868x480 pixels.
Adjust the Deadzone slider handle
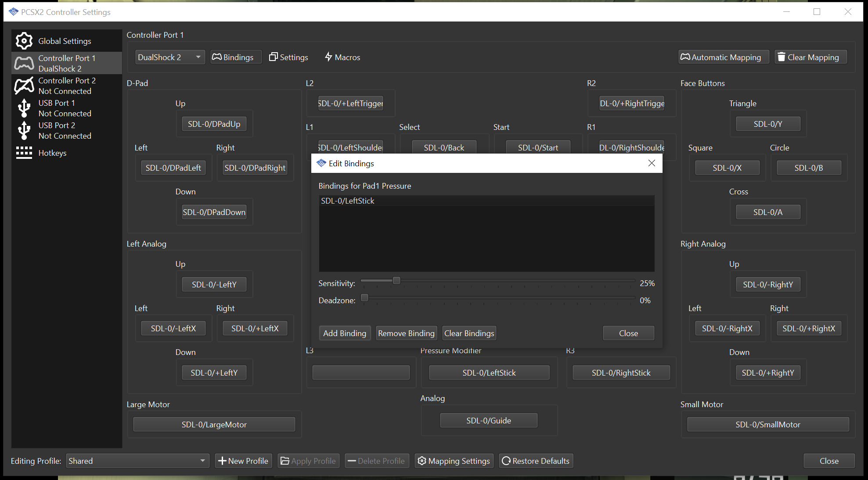click(364, 298)
